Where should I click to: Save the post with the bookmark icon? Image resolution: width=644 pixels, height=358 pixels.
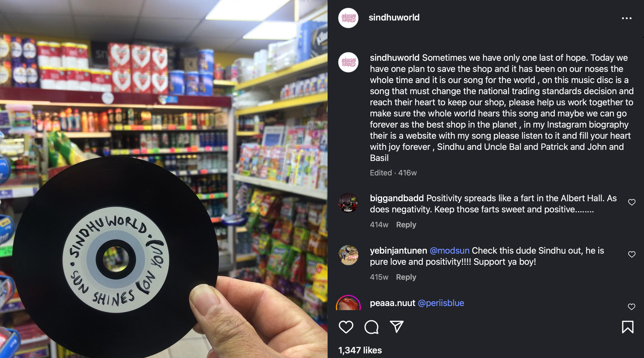point(628,327)
